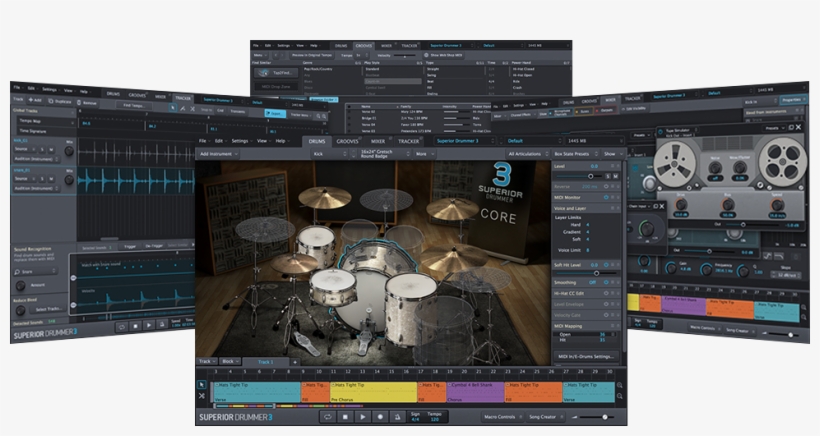Select the arrow pointer tool beside the song track
Viewport: 820px width, 436px height.
click(202, 385)
